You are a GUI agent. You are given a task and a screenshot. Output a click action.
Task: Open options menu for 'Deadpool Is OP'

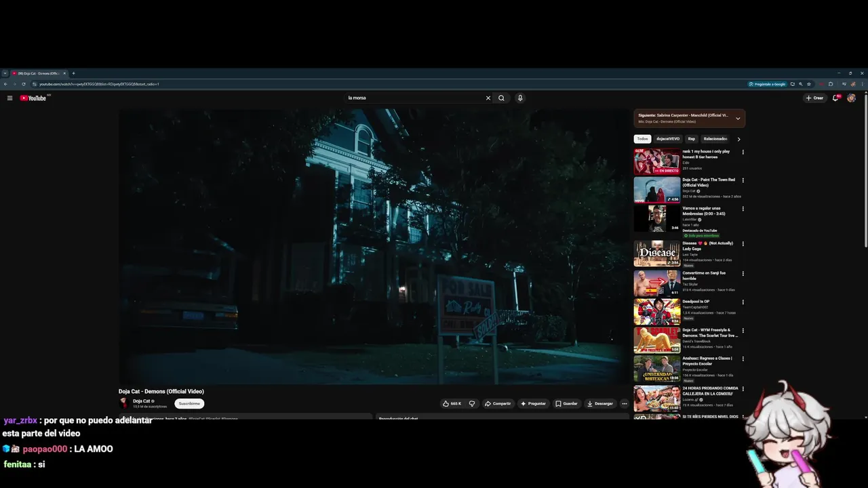click(743, 302)
